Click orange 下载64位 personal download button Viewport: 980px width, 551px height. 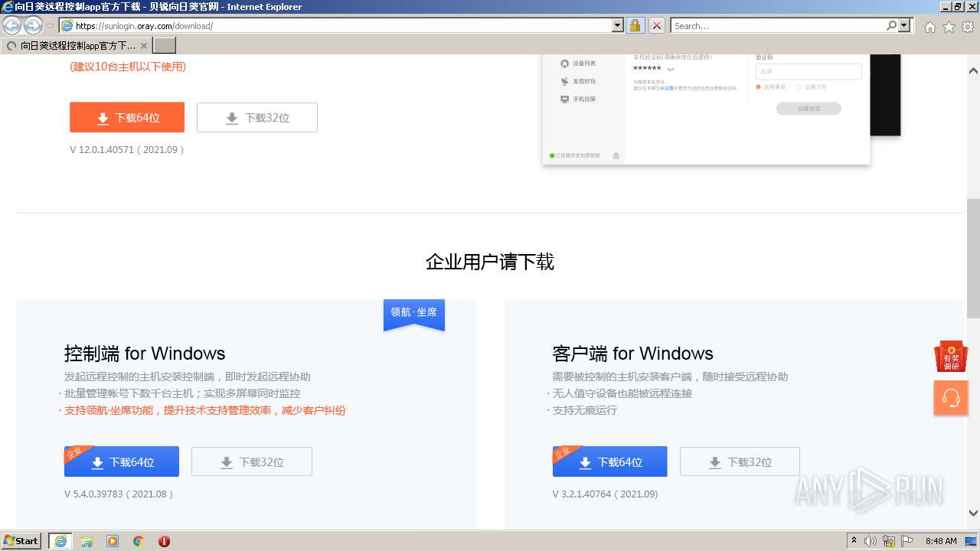pos(127,118)
